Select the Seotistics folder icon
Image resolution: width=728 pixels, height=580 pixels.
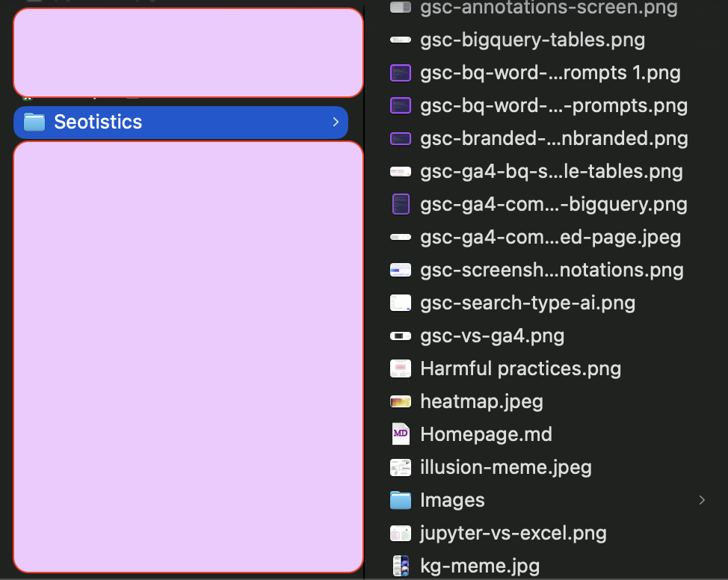pyautogui.click(x=34, y=122)
